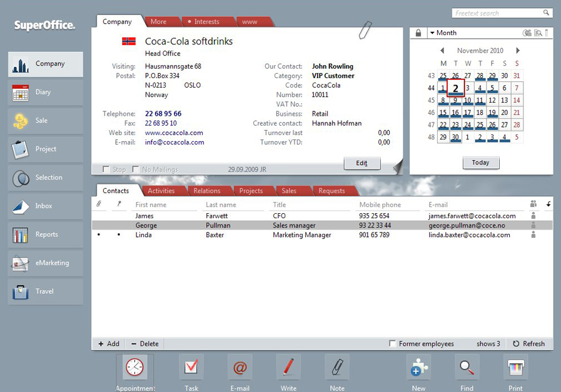
Task: Click the document magnifier icon in the calendar header
Action: 538,33
